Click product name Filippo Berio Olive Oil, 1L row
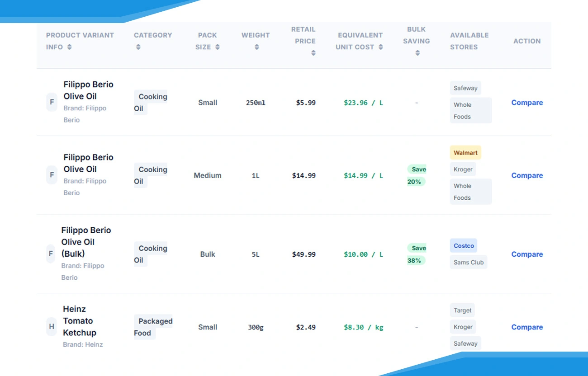Viewport: 588px width, 376px height. 88,163
